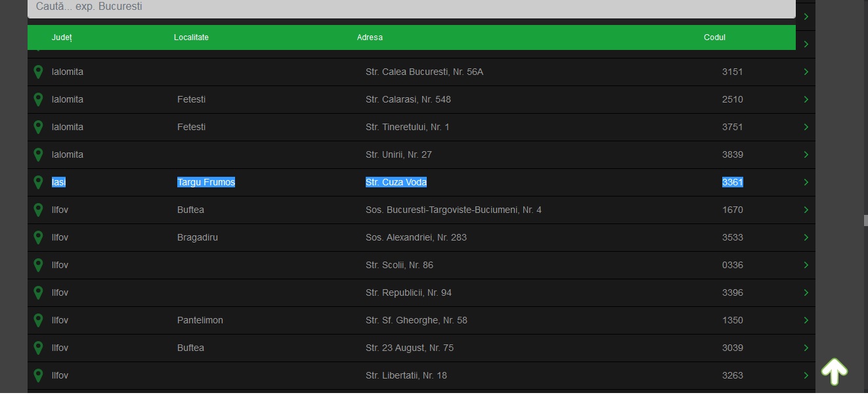Click county 'Ialomita' in Str. Unirii row

68,154
